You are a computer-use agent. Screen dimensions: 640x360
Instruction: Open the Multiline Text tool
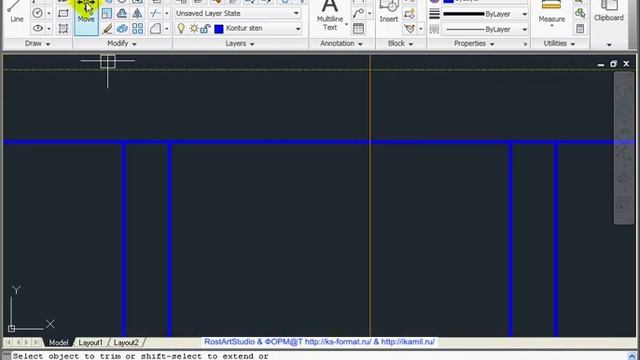330,16
